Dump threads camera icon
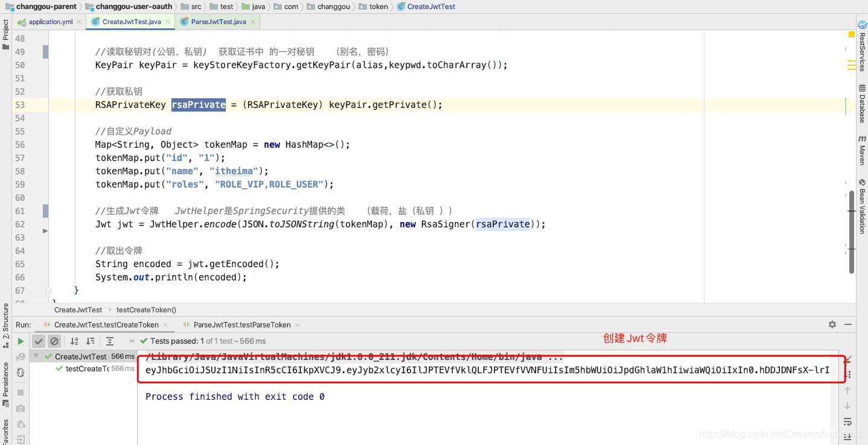Image resolution: width=868 pixels, height=445 pixels. [21, 409]
